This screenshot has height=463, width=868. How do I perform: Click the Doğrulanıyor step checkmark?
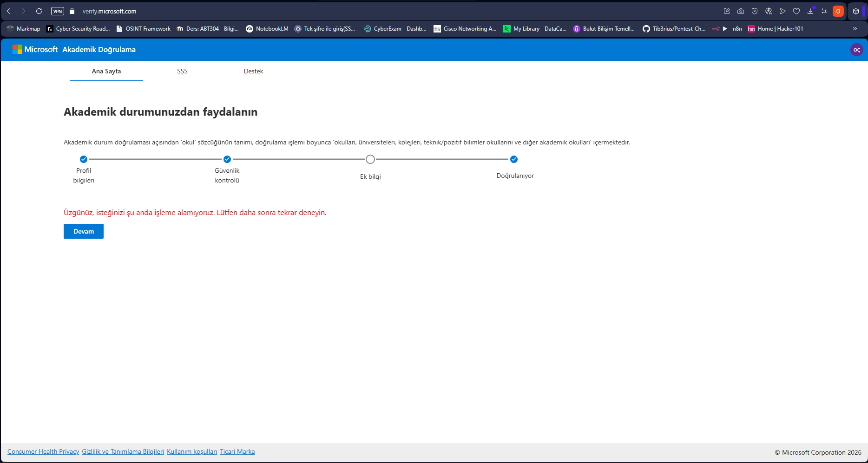click(x=514, y=159)
